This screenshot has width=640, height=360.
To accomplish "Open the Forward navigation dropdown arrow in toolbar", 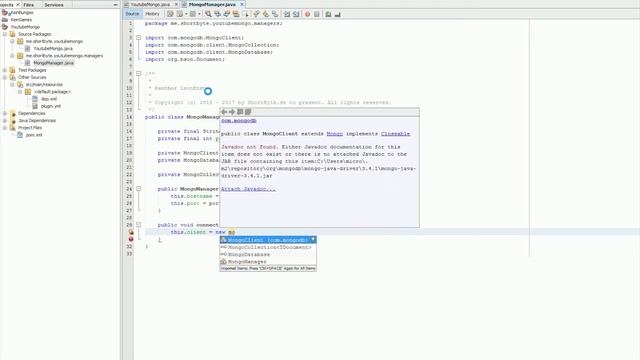I will click(200, 14).
